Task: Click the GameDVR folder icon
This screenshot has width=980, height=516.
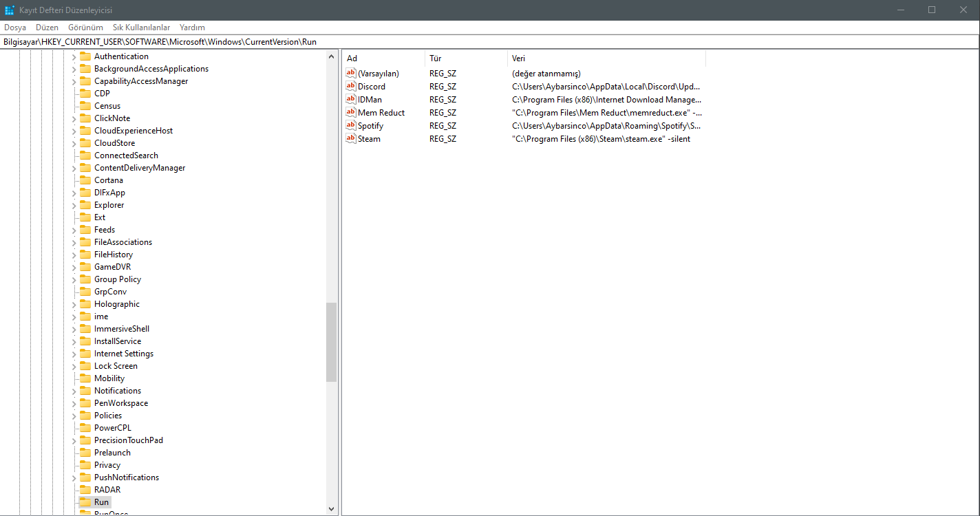Action: coord(85,267)
